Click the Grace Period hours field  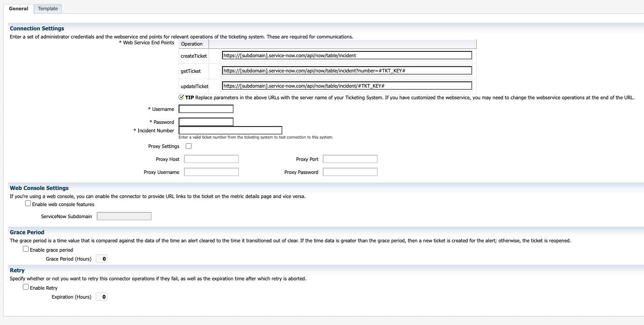click(102, 258)
